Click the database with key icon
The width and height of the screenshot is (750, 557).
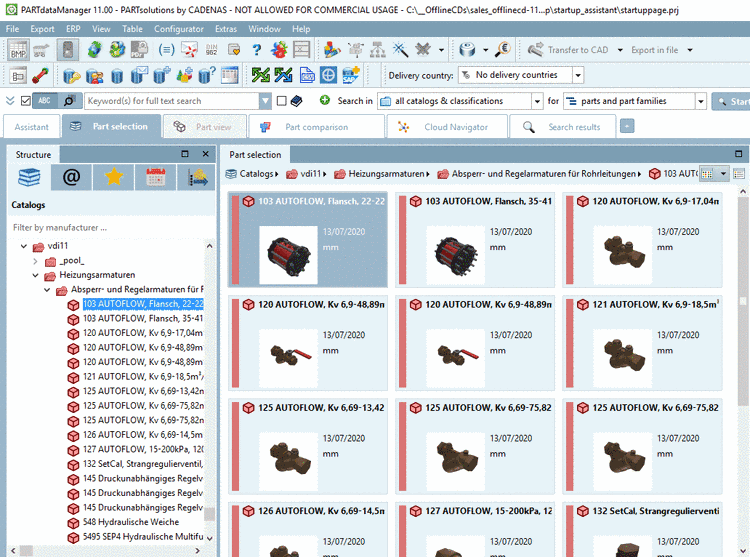coord(72,76)
